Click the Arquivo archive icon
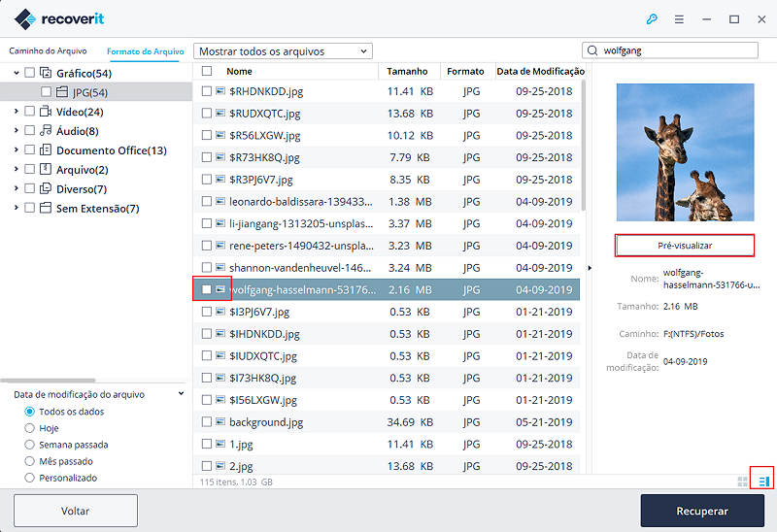The height and width of the screenshot is (532, 777). click(x=46, y=170)
